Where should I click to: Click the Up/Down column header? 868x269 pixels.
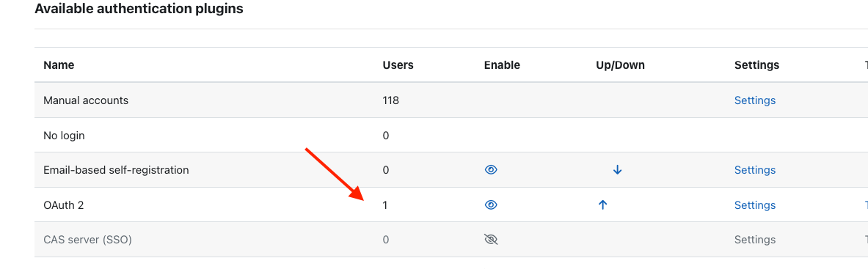(620, 65)
